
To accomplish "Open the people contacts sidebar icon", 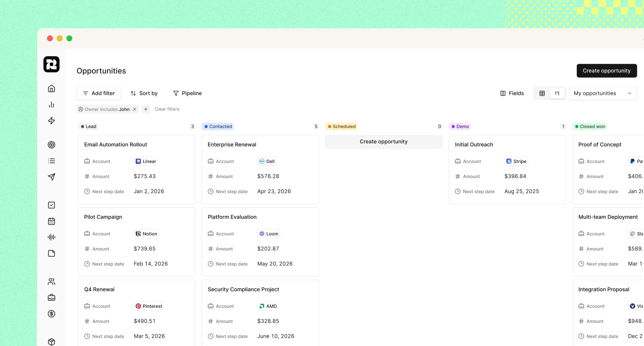I will (51, 281).
